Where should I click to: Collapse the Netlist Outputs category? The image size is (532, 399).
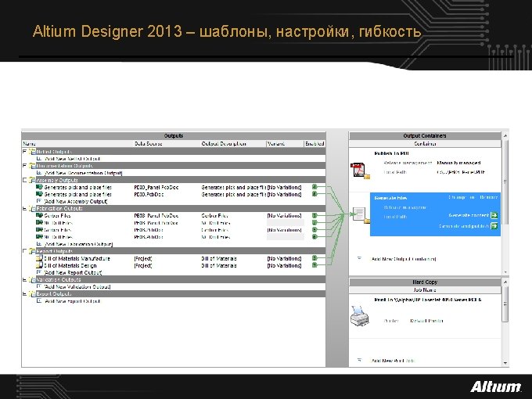click(x=24, y=151)
